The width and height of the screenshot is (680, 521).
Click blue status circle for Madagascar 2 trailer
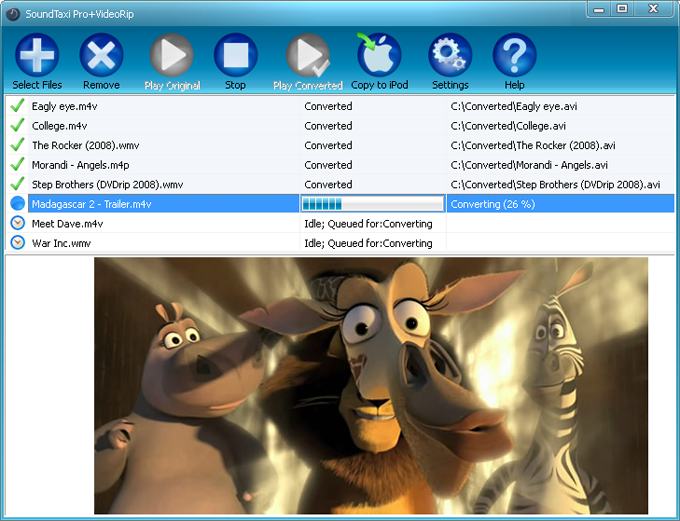click(x=17, y=203)
